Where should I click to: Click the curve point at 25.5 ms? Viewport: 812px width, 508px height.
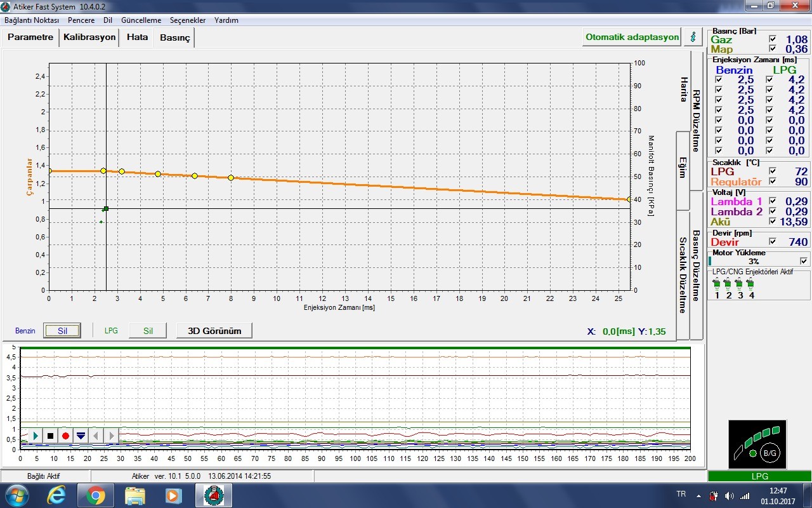pos(629,199)
